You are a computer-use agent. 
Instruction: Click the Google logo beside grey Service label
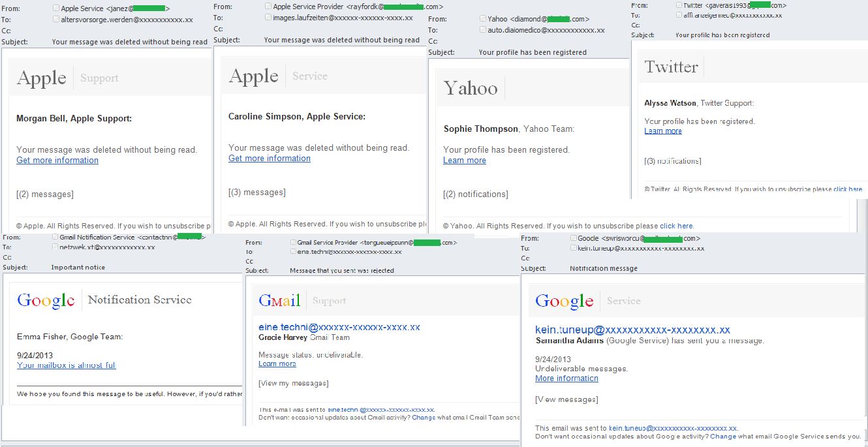[x=565, y=301]
